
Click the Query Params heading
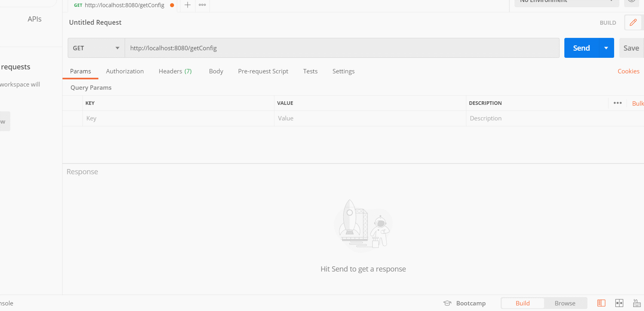tap(91, 88)
